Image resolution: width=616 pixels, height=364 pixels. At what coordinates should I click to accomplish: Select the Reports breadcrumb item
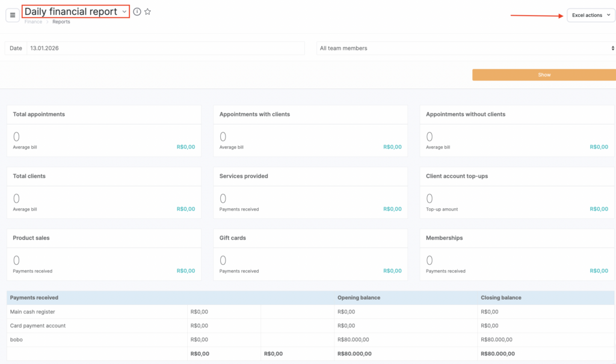61,22
